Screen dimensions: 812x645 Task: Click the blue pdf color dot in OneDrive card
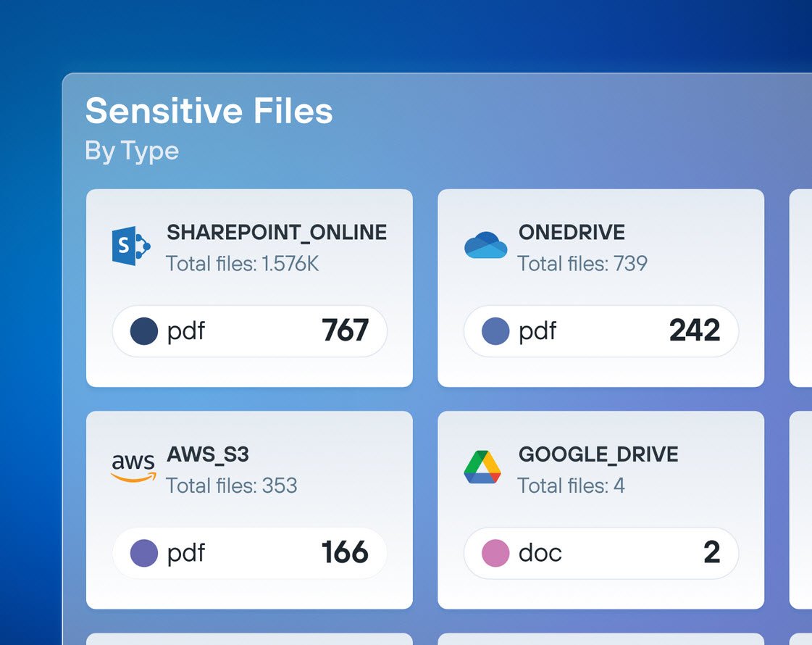495,331
